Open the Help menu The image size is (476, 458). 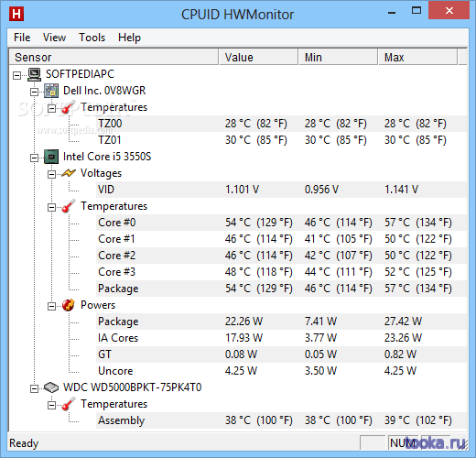pos(129,38)
